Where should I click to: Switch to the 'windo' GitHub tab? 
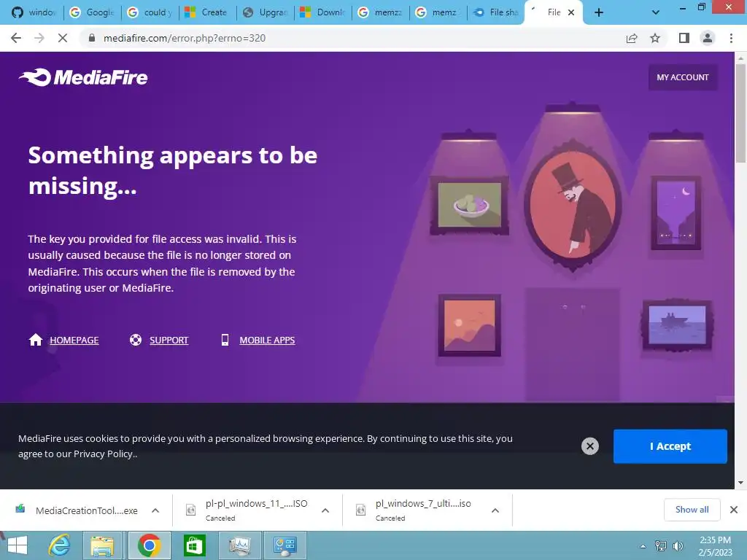[x=33, y=12]
